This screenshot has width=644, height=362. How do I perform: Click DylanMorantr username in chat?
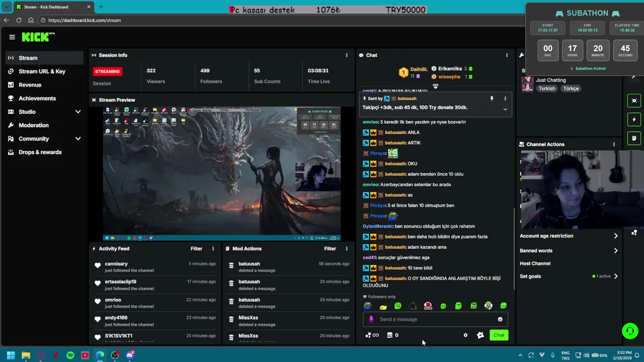click(377, 226)
